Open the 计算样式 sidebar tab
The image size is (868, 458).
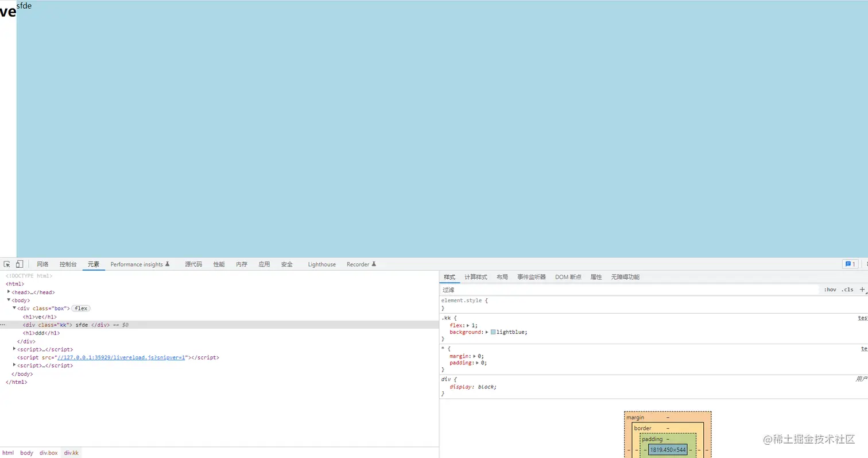(x=476, y=277)
